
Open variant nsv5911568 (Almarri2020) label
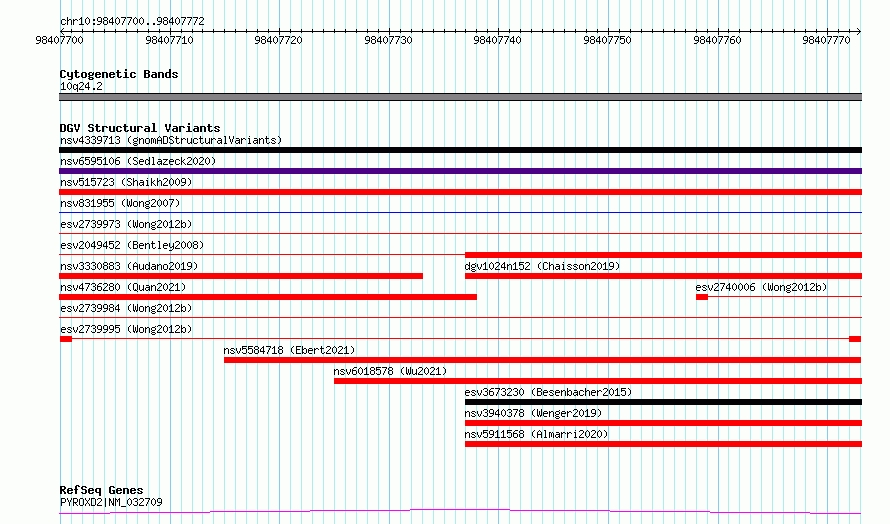point(536,434)
